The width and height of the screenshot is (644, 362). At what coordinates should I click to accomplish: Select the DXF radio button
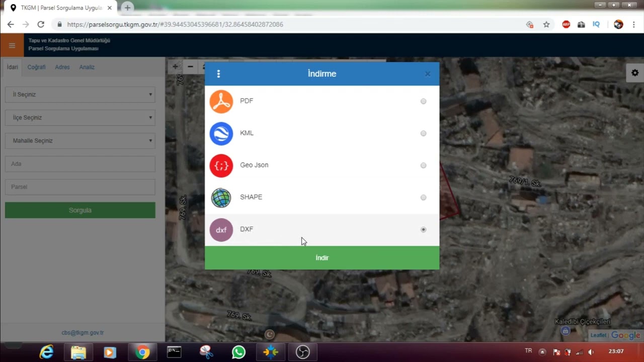click(423, 229)
